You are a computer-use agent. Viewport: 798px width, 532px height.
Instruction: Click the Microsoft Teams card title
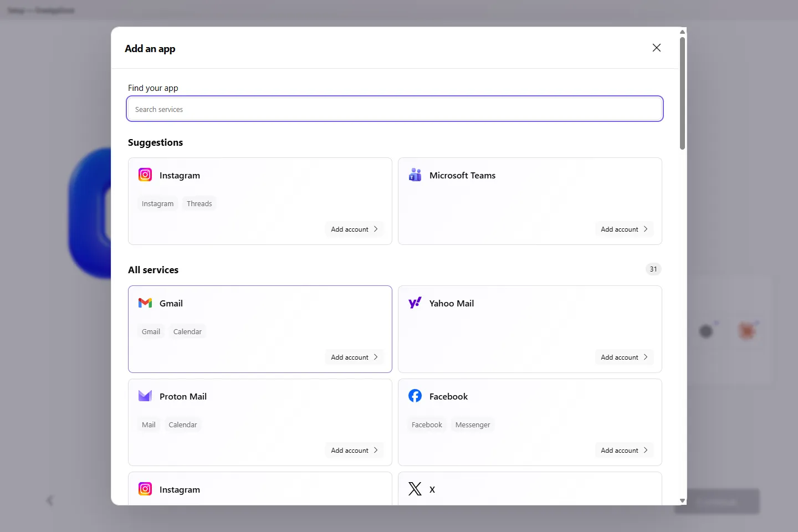462,175
